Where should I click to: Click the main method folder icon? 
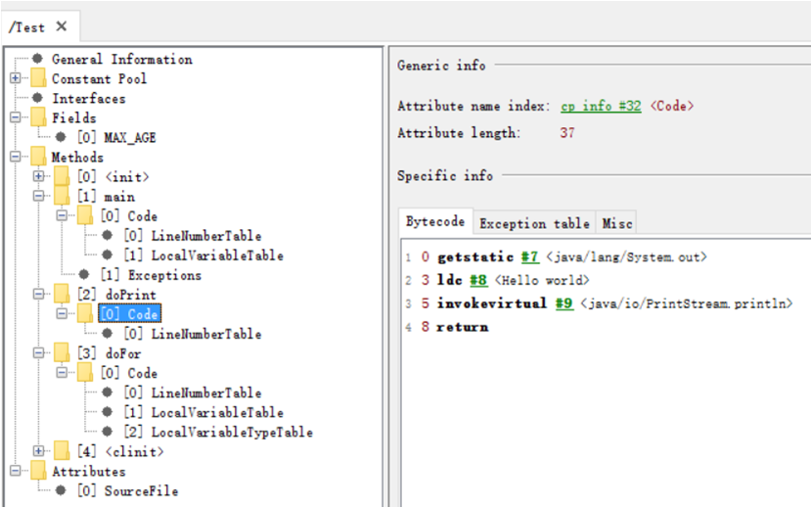click(x=62, y=197)
